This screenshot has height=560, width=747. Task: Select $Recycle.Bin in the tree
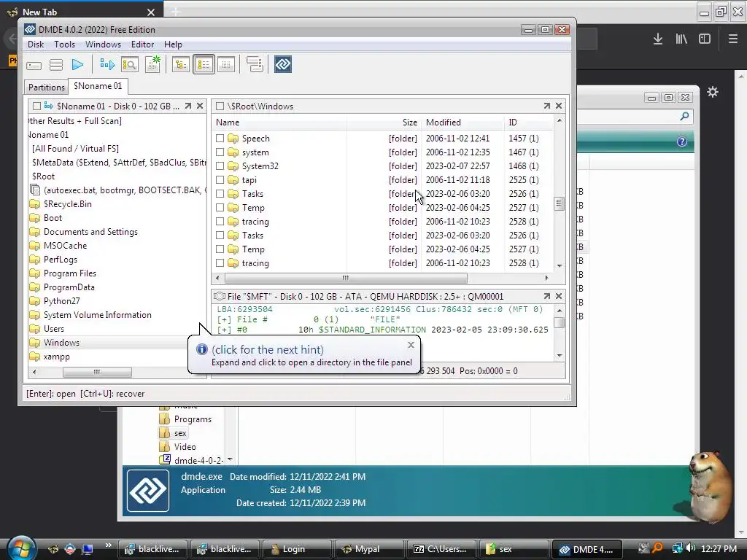pos(67,204)
